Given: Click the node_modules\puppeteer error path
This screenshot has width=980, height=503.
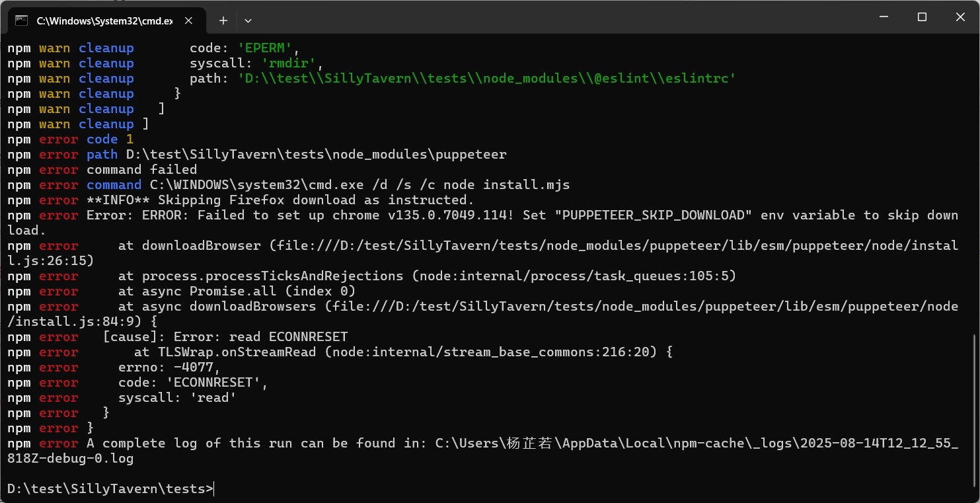Looking at the screenshot, I should click(x=316, y=155).
